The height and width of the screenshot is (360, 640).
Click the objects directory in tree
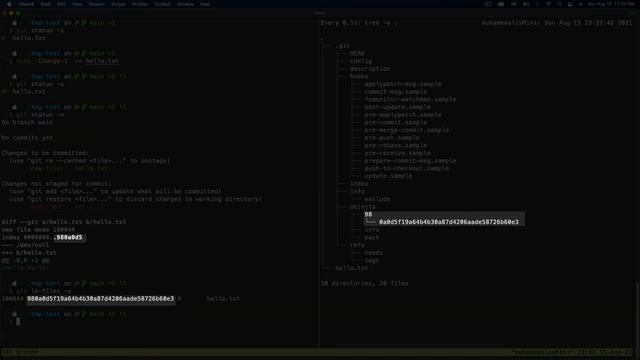pyautogui.click(x=362, y=207)
